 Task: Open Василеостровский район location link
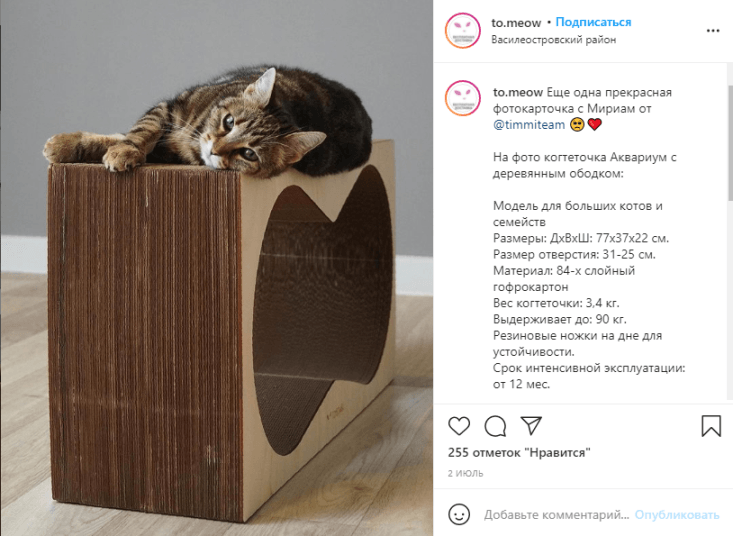(553, 40)
